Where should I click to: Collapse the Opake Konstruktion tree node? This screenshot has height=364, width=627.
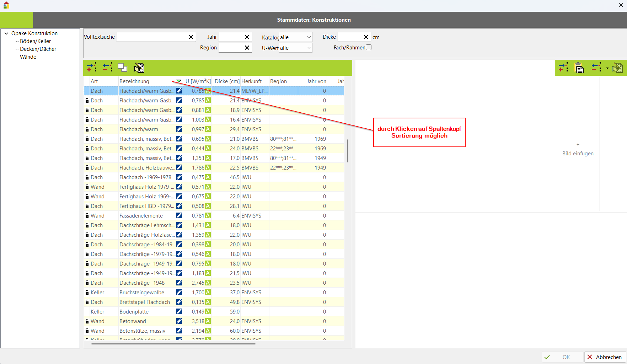(6, 33)
